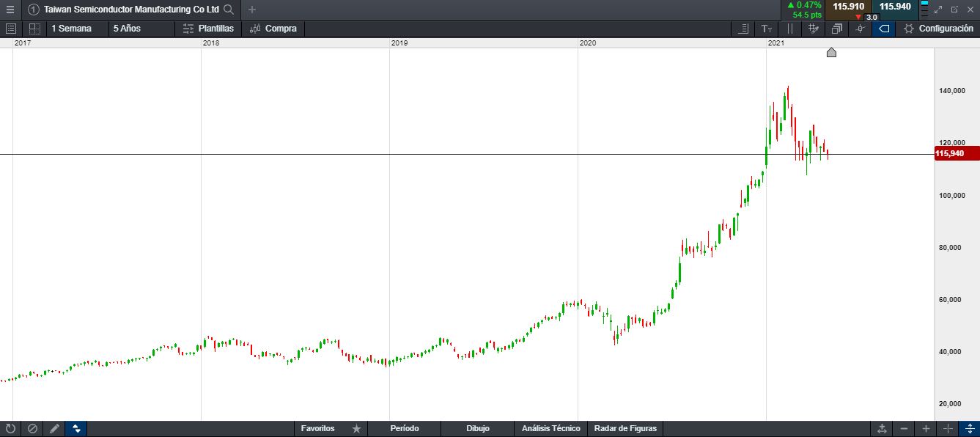Click the stacked windows icon
This screenshot has height=437, width=980.
(x=837, y=29)
